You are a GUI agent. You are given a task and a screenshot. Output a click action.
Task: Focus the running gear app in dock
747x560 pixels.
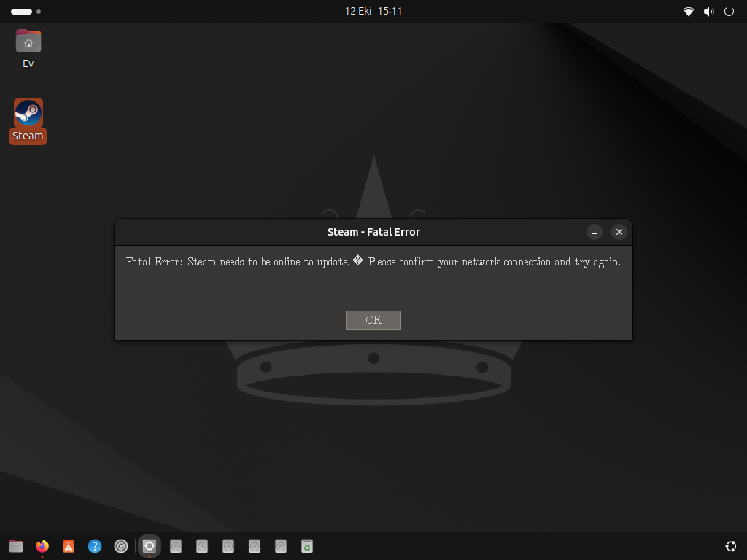[x=150, y=545]
